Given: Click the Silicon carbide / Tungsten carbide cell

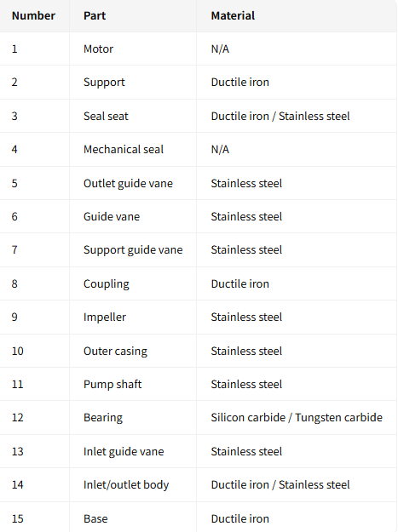Looking at the screenshot, I should [x=297, y=417].
